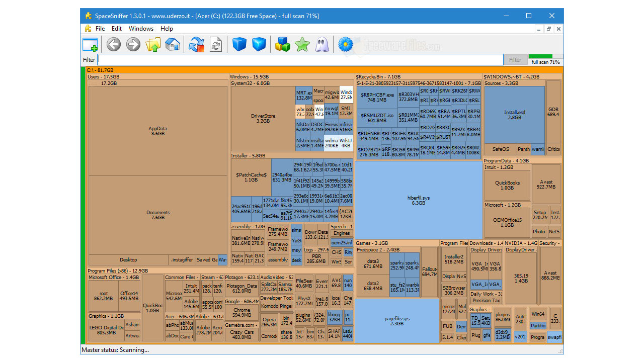The width and height of the screenshot is (644, 362).
Task: Select the $R8PHCBF.exe 748.1MB block
Action: tap(377, 97)
